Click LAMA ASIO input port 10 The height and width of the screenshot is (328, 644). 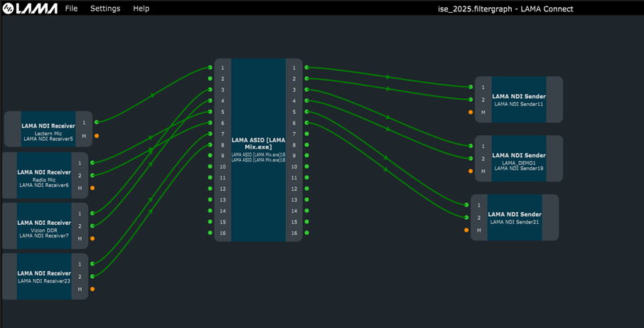pos(210,166)
